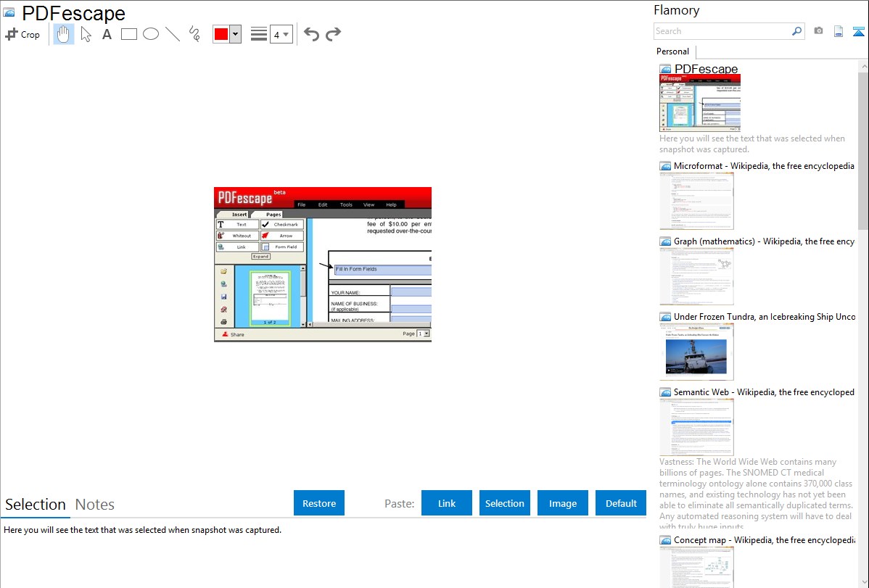The height and width of the screenshot is (588, 869).
Task: Click the line thickness icon
Action: click(258, 34)
